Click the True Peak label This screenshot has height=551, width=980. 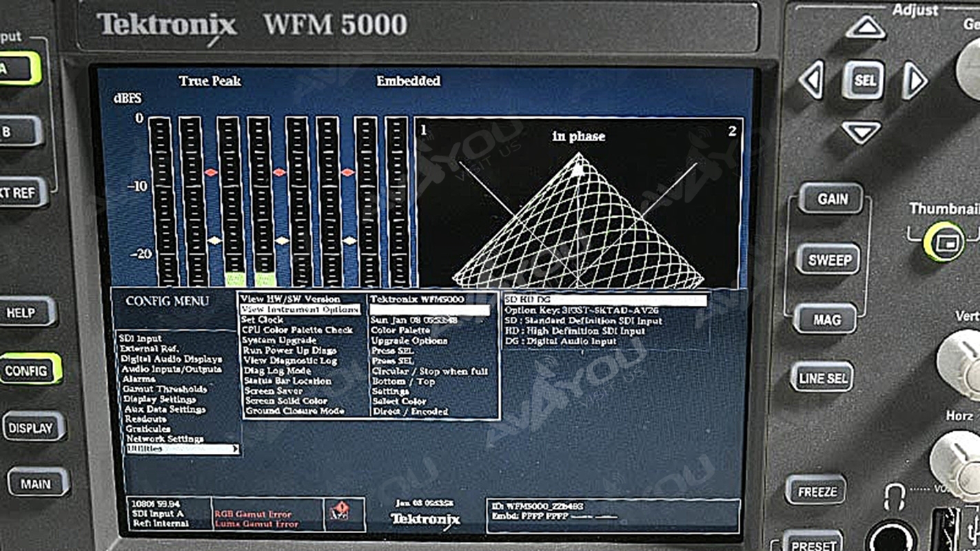click(210, 81)
